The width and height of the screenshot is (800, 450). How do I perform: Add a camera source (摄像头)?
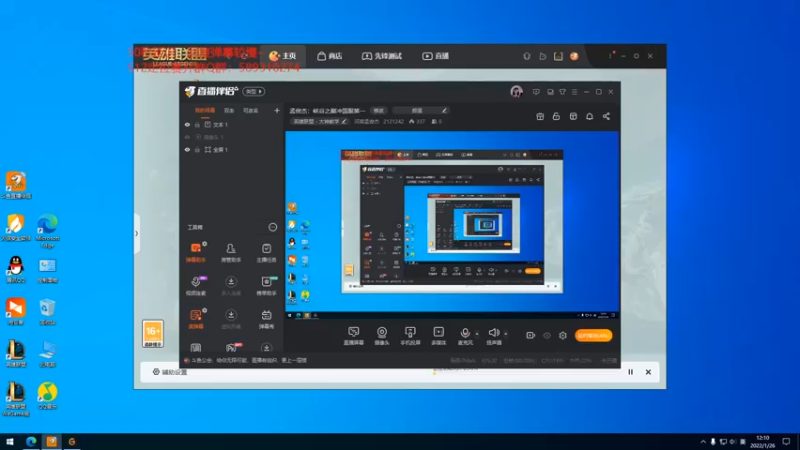click(382, 336)
